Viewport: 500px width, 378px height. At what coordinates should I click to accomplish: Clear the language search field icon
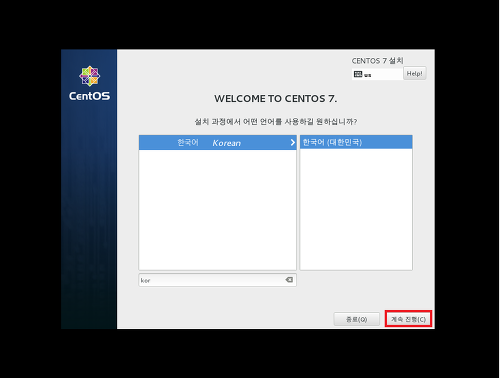tap(289, 280)
